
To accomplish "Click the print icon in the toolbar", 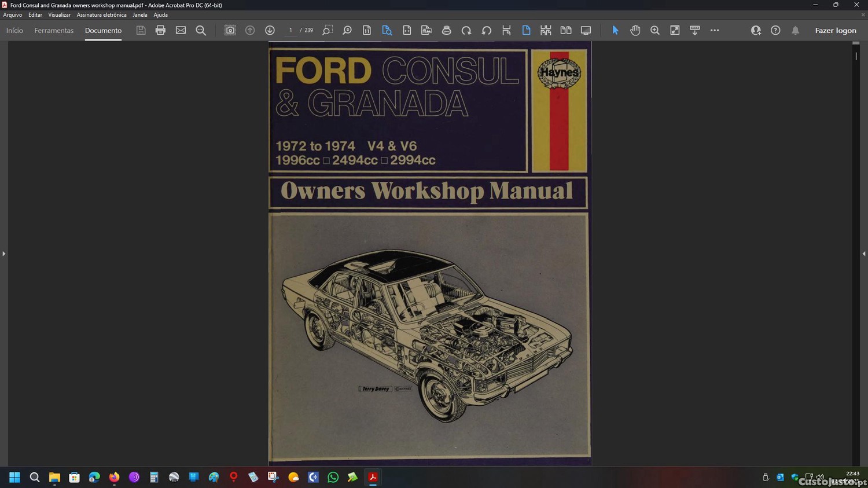I will click(160, 30).
